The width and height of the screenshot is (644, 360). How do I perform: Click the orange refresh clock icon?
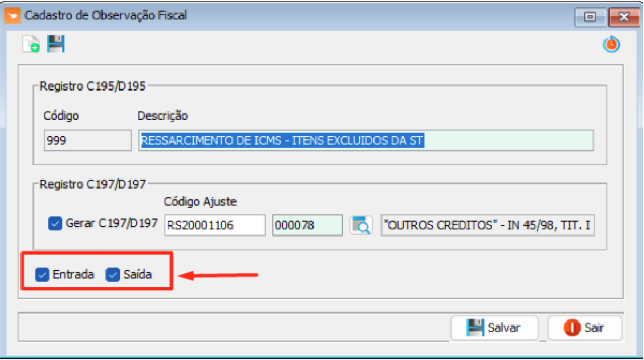[612, 44]
